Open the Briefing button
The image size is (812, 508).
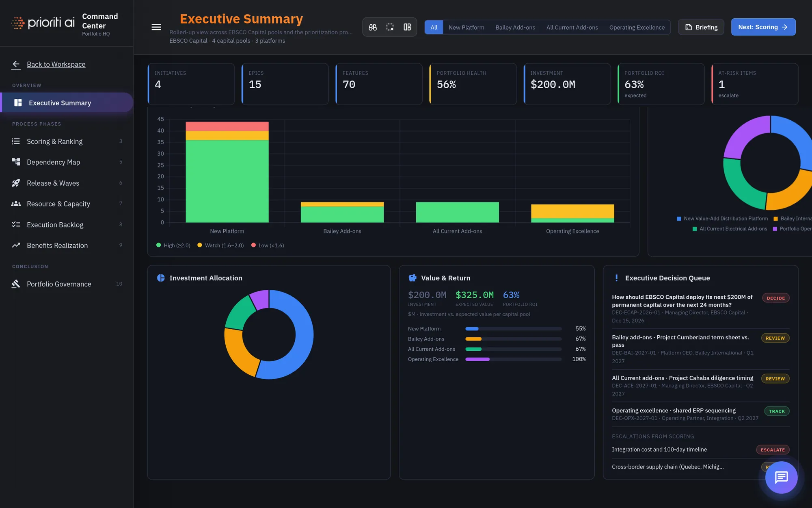click(701, 27)
